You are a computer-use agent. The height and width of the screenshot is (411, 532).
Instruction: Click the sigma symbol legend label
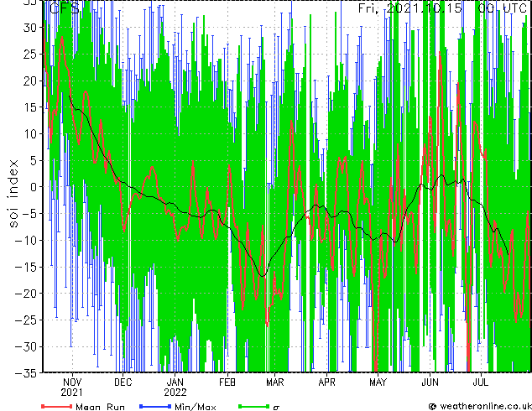coord(276,407)
